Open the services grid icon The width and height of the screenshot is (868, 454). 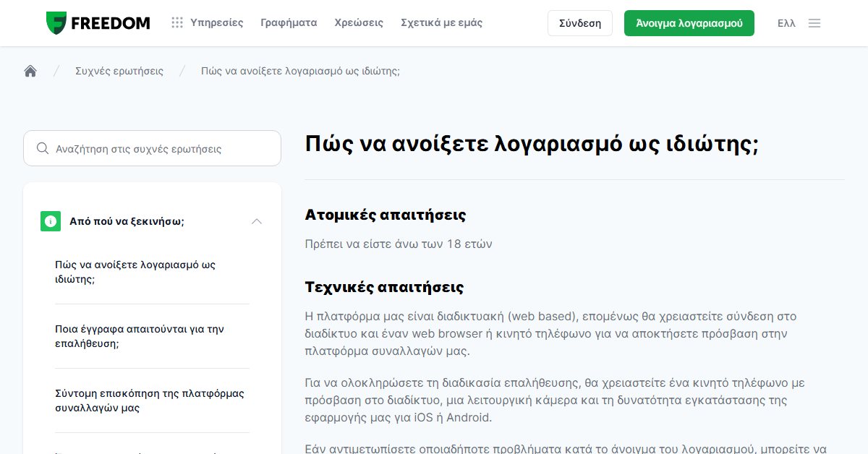[177, 23]
